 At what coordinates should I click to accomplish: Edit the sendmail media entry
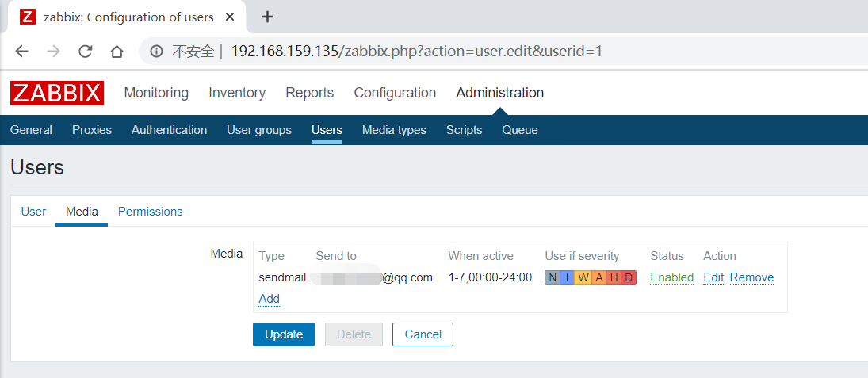(x=713, y=277)
